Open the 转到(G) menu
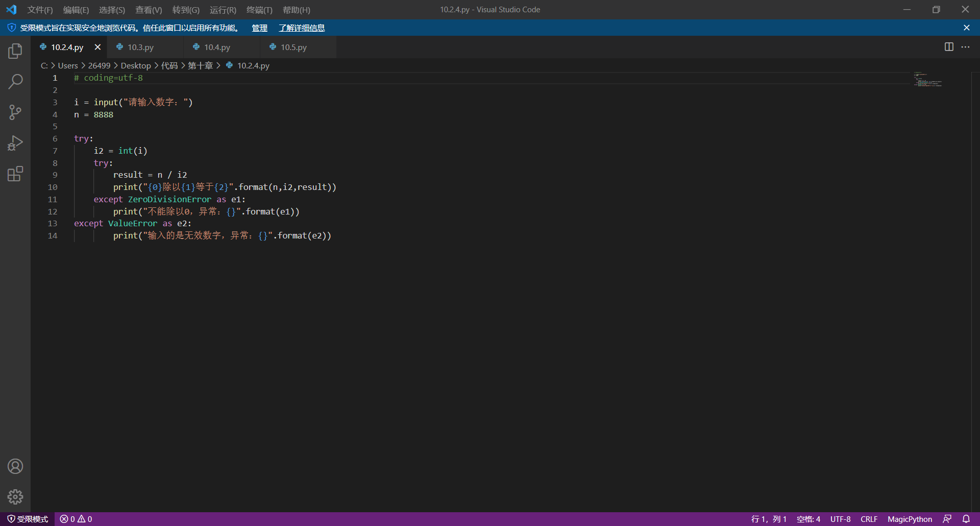Viewport: 980px width, 526px height. pyautogui.click(x=186, y=10)
